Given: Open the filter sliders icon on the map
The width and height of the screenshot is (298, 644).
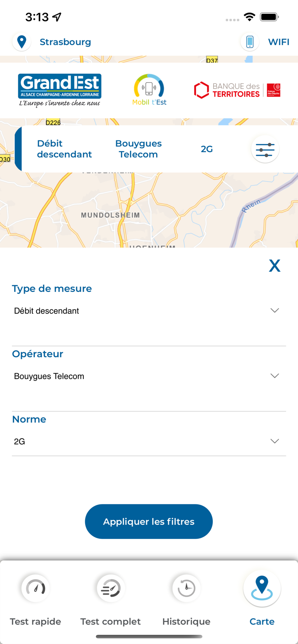Looking at the screenshot, I should pos(264,149).
